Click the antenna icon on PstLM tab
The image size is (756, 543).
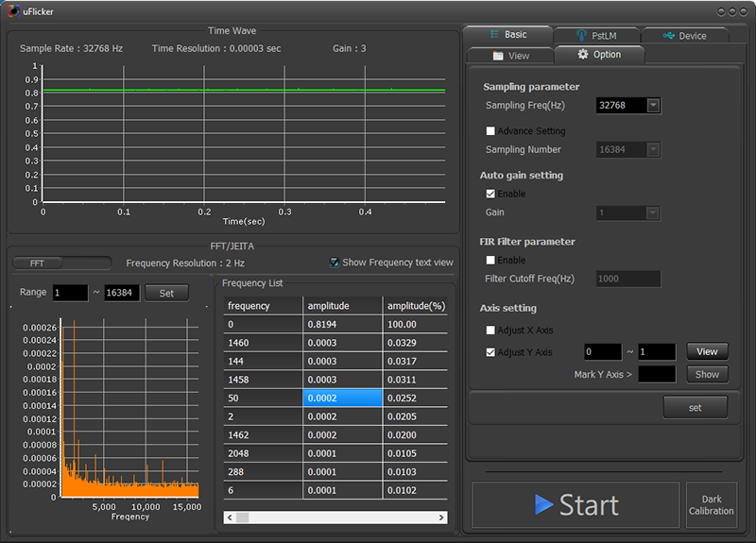(x=581, y=35)
